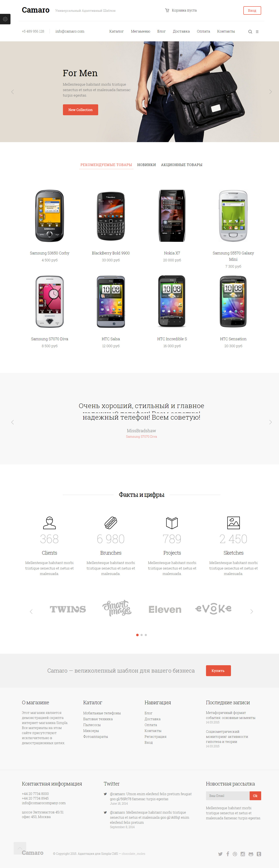Viewport: 279px width, 868px height.
Task: Click the scroll-to-top arrow button
Action: tap(20, 848)
